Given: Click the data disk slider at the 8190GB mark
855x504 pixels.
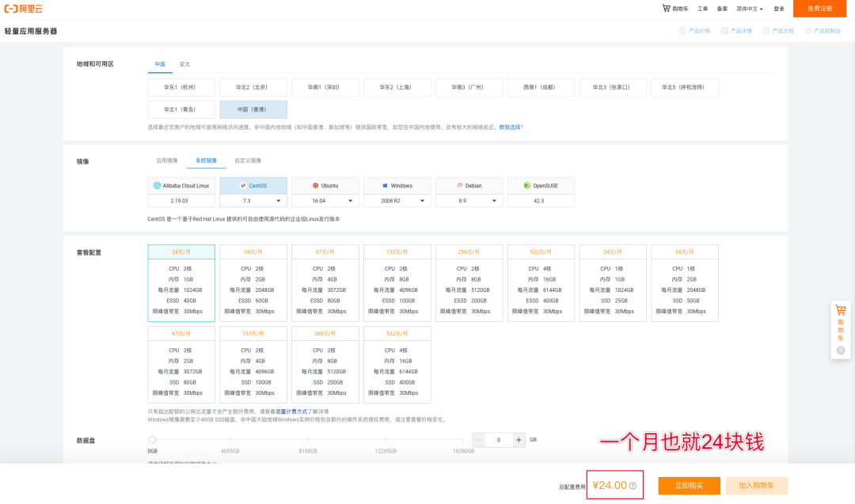Looking at the screenshot, I should point(308,440).
